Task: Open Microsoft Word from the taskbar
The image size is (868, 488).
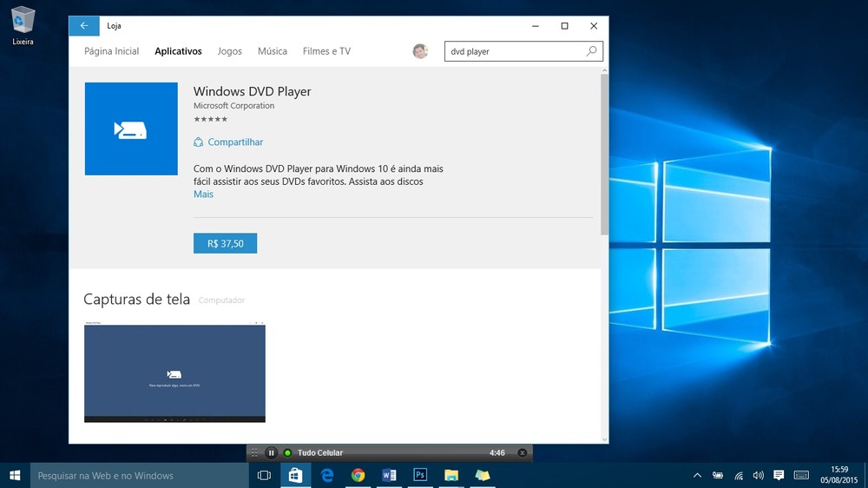Action: [x=389, y=475]
